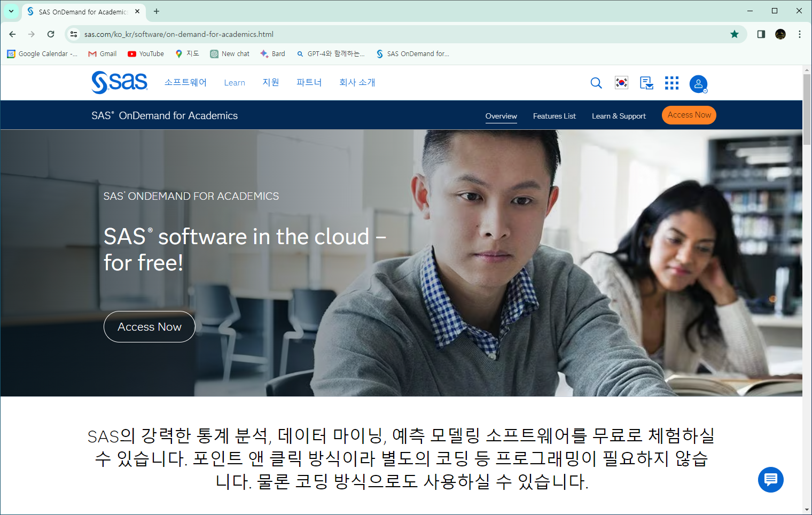The image size is (812, 515).
Task: Open Gmail bookmark
Action: 103,54
